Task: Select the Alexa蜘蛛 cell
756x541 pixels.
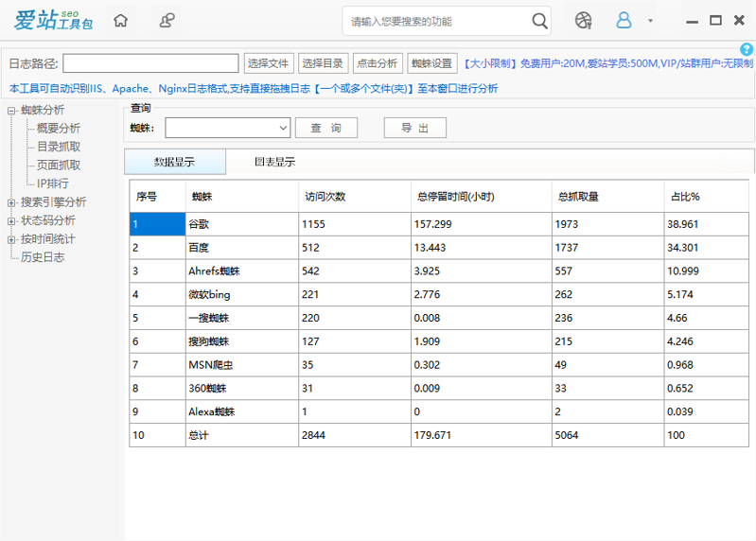Action: pyautogui.click(x=242, y=411)
